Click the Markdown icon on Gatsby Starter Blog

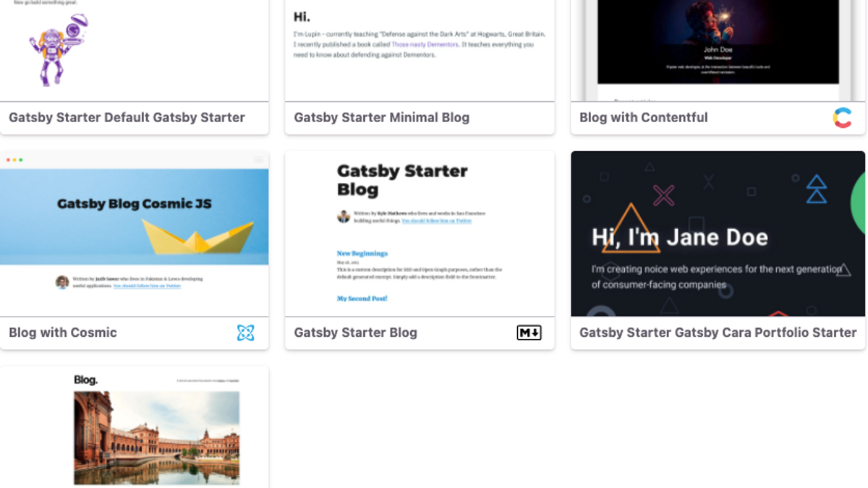click(x=529, y=333)
